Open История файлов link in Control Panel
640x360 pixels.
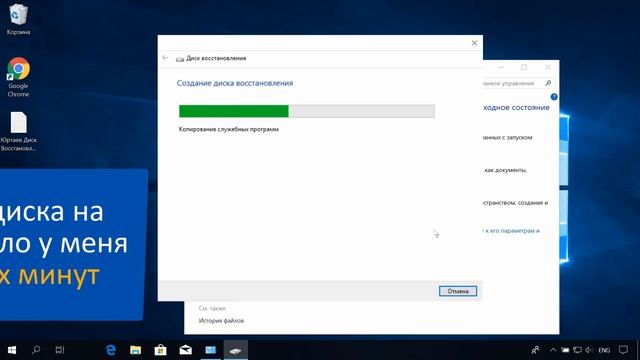(221, 320)
